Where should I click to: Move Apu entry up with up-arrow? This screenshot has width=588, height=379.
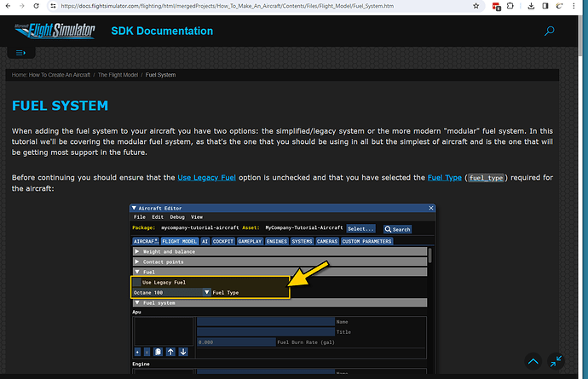(x=170, y=352)
